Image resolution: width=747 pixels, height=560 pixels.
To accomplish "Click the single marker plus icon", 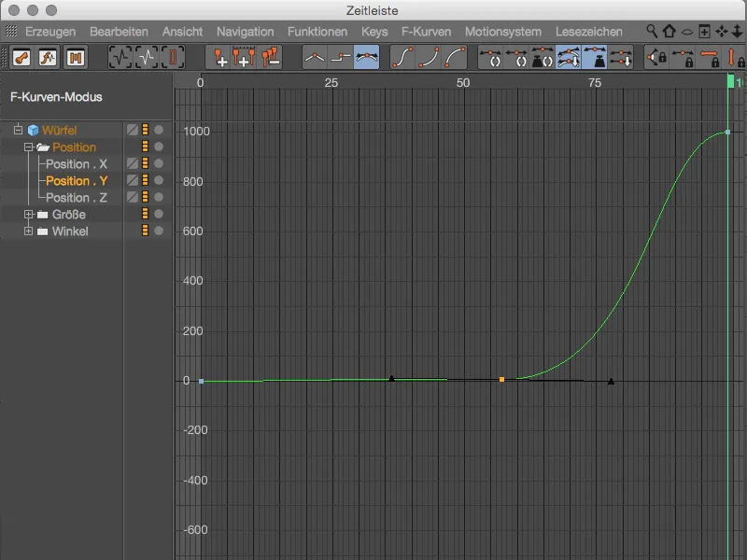I will [219, 58].
